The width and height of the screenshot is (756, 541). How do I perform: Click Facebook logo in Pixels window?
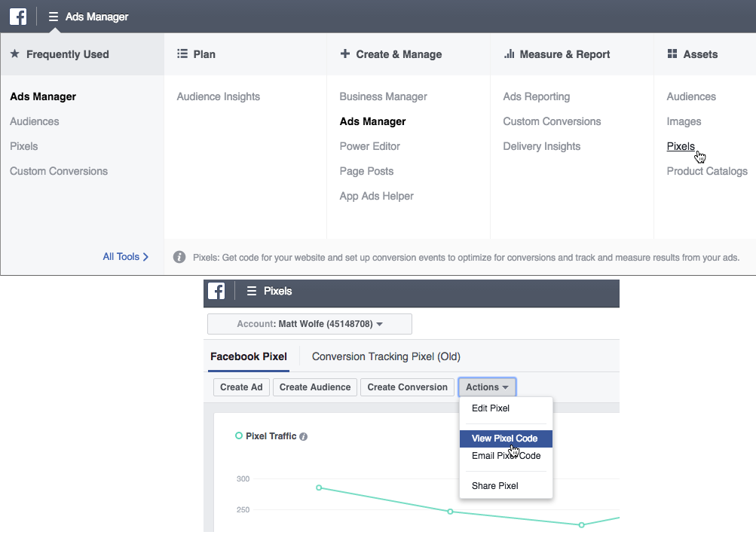coord(216,291)
